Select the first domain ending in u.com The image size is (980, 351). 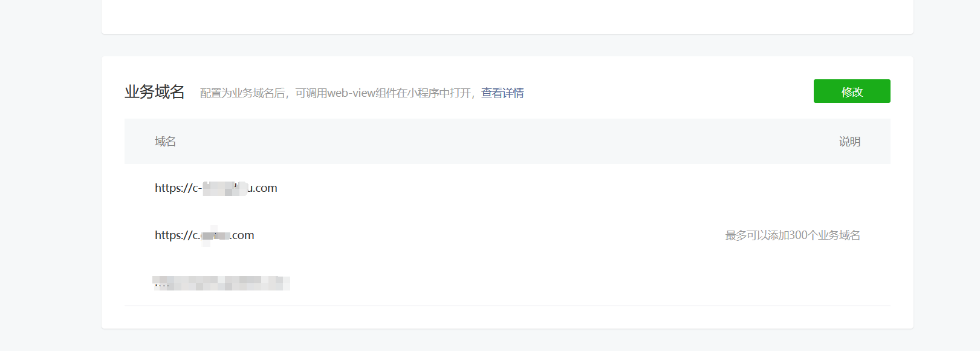(x=216, y=188)
